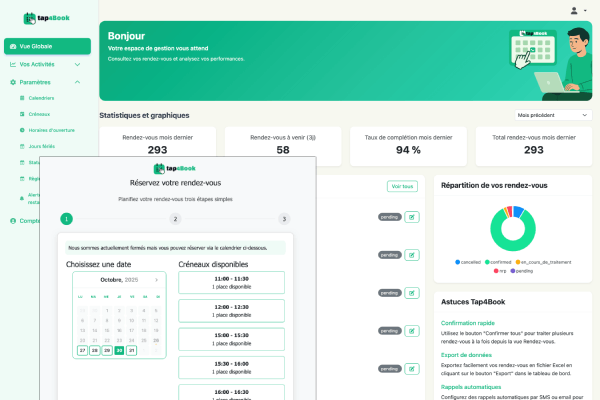Click the Calendriers sidebar icon
The width and height of the screenshot is (600, 400).
pos(22,98)
